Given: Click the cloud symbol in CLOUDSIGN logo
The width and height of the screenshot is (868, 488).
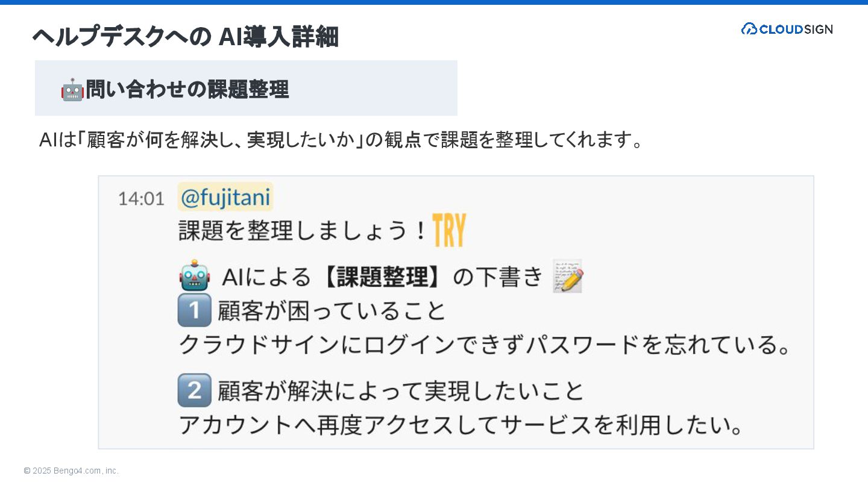Looking at the screenshot, I should point(749,28).
